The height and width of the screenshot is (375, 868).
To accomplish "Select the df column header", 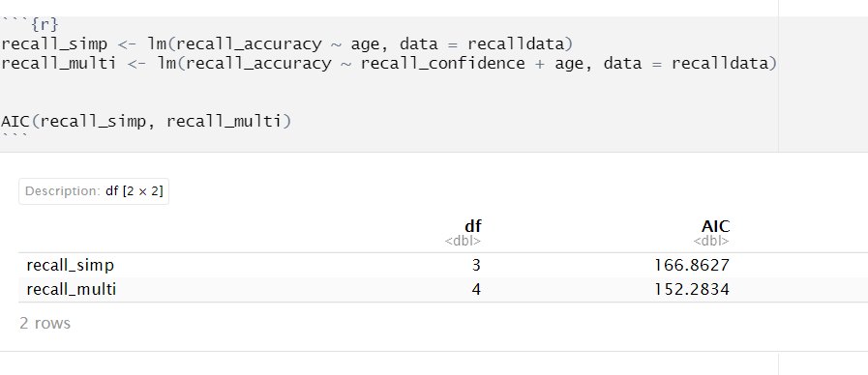I will [x=472, y=225].
